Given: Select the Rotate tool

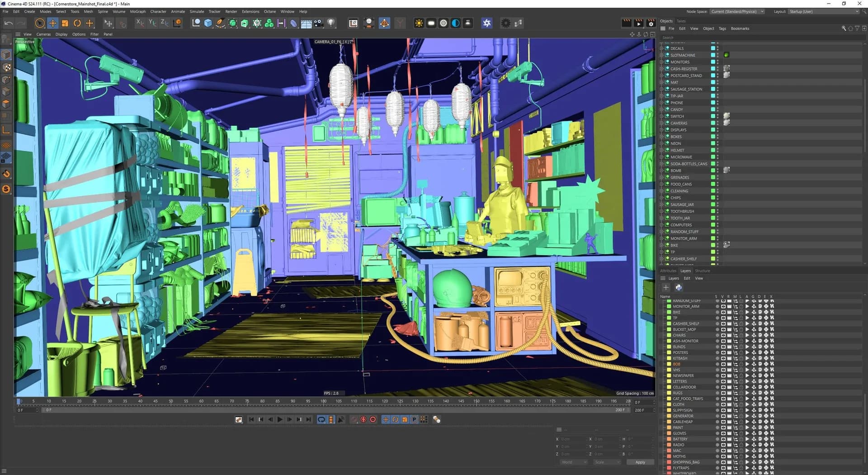Looking at the screenshot, I should 77,23.
